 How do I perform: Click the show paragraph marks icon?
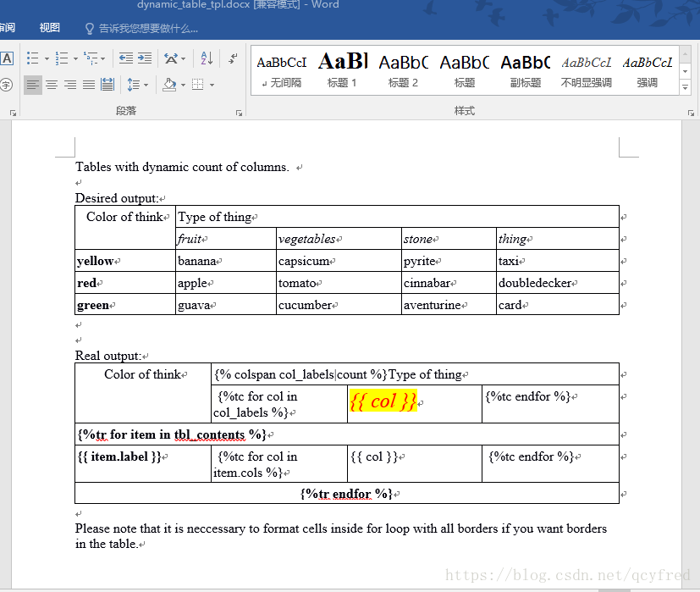[233, 58]
